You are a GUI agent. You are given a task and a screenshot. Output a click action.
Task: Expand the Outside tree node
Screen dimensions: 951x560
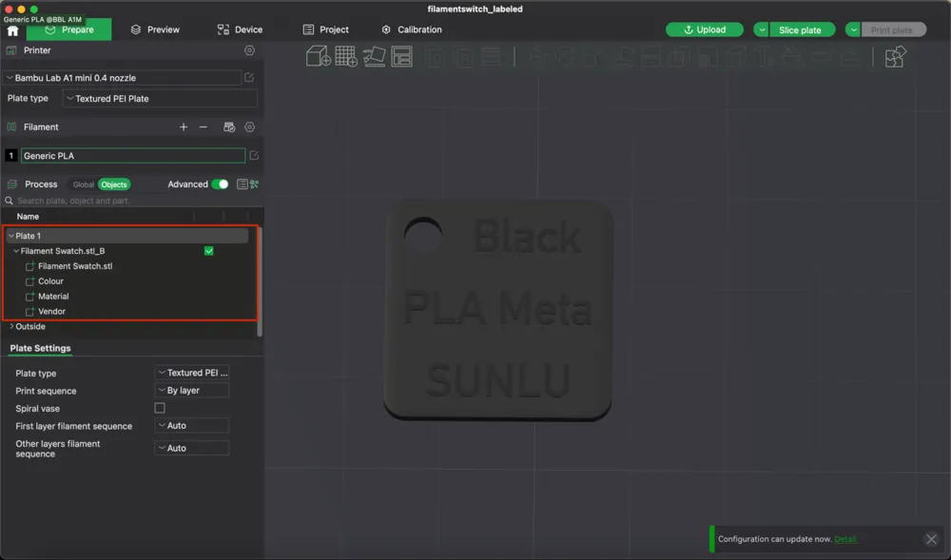click(11, 326)
